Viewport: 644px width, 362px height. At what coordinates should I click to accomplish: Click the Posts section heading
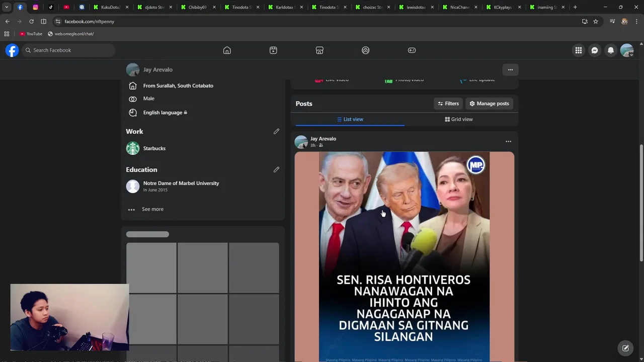point(304,104)
